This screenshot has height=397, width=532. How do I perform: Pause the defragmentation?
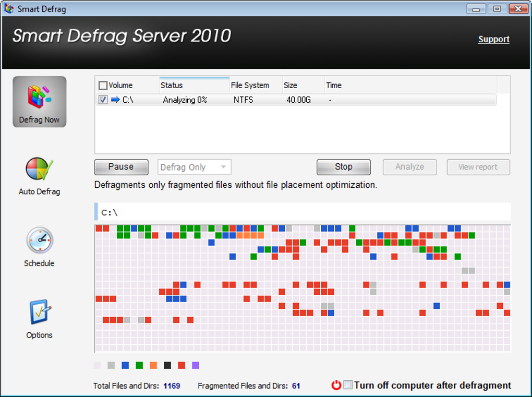pos(121,167)
